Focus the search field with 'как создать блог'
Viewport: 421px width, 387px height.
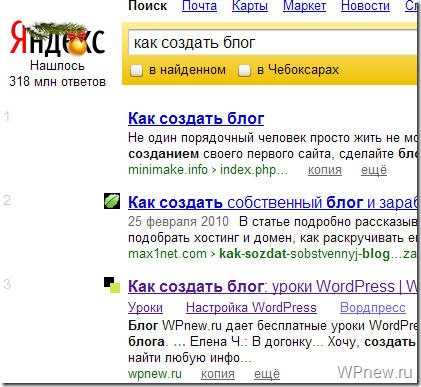[273, 43]
